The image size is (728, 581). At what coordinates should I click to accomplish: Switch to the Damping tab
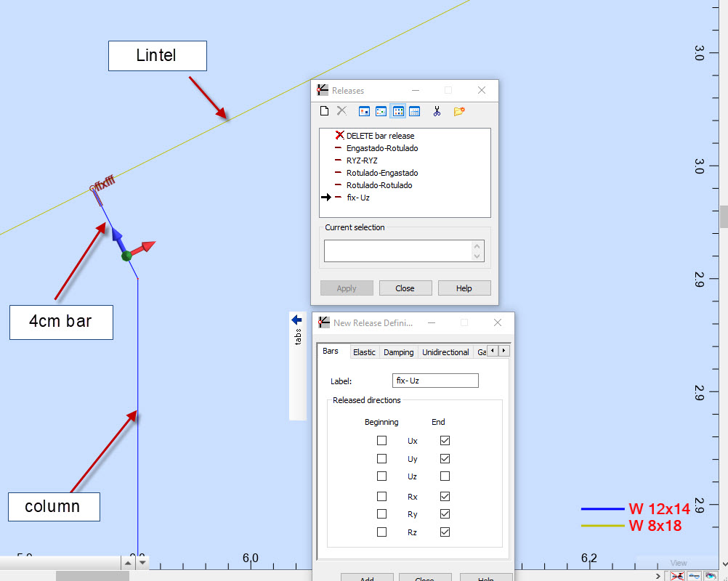point(398,352)
